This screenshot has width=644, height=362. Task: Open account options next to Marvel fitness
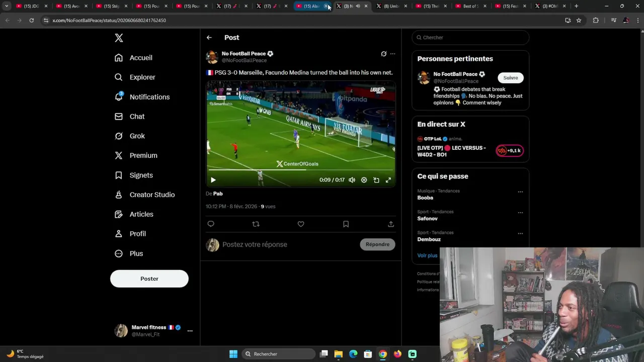190,331
